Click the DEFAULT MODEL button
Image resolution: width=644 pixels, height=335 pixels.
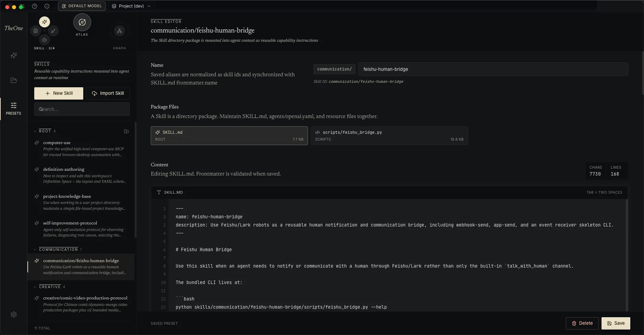[82, 6]
